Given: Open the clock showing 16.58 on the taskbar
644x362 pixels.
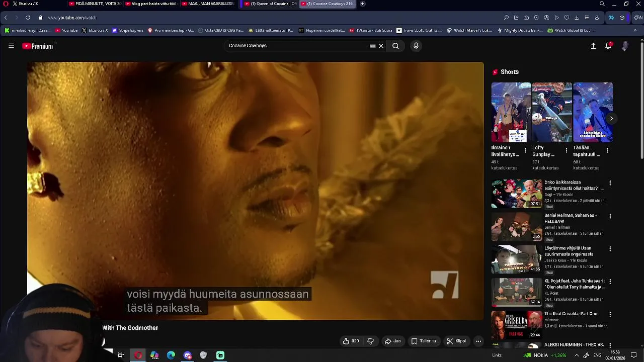Looking at the screenshot, I should pos(615,355).
